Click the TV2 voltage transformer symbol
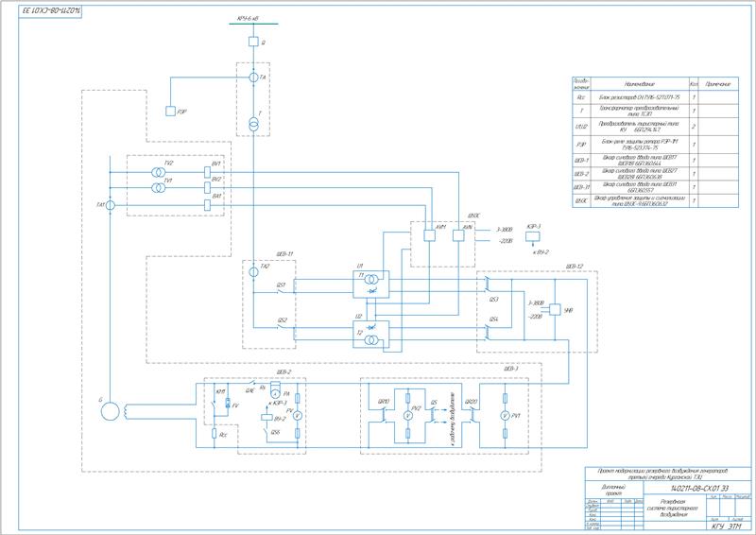The height and width of the screenshot is (535, 756). click(157, 172)
